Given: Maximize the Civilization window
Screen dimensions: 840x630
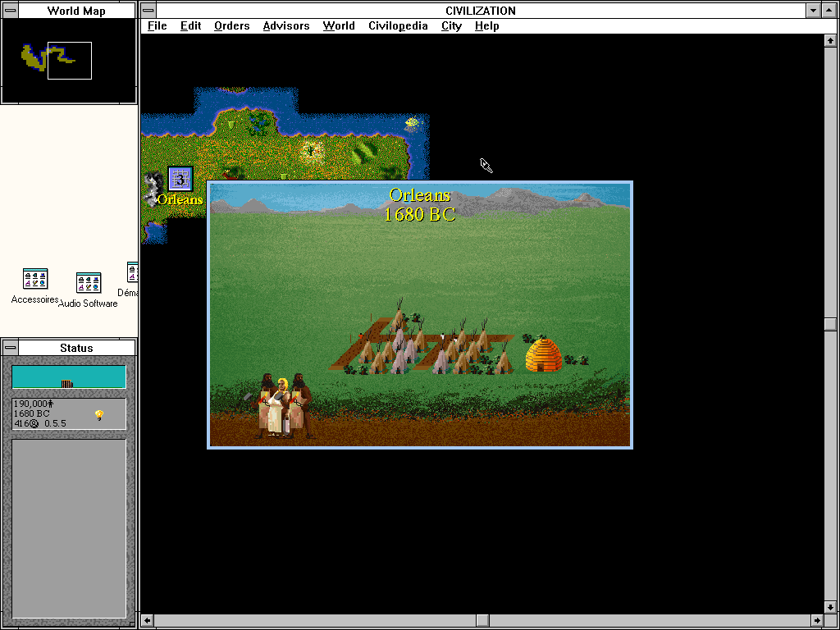Looking at the screenshot, I should (x=829, y=10).
